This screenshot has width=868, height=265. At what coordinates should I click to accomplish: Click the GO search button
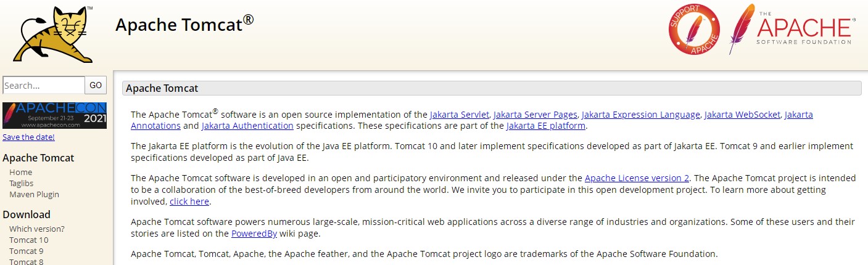click(x=96, y=85)
